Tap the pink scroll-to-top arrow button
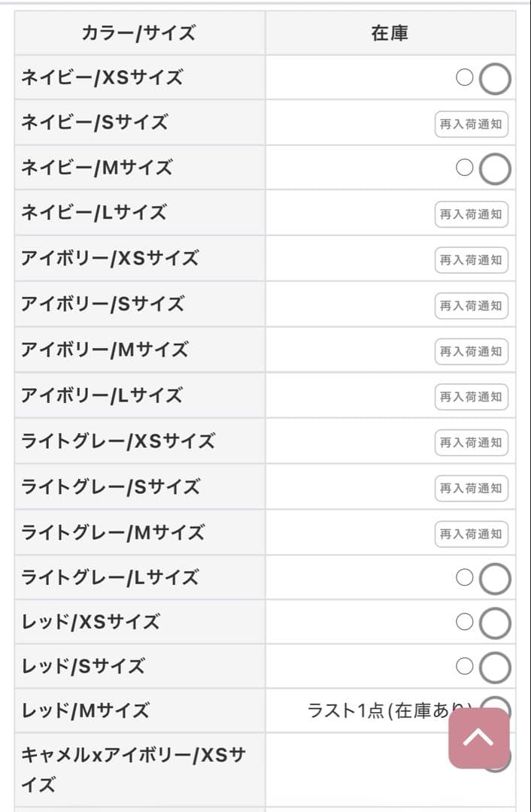The height and width of the screenshot is (812, 531). coord(479,738)
